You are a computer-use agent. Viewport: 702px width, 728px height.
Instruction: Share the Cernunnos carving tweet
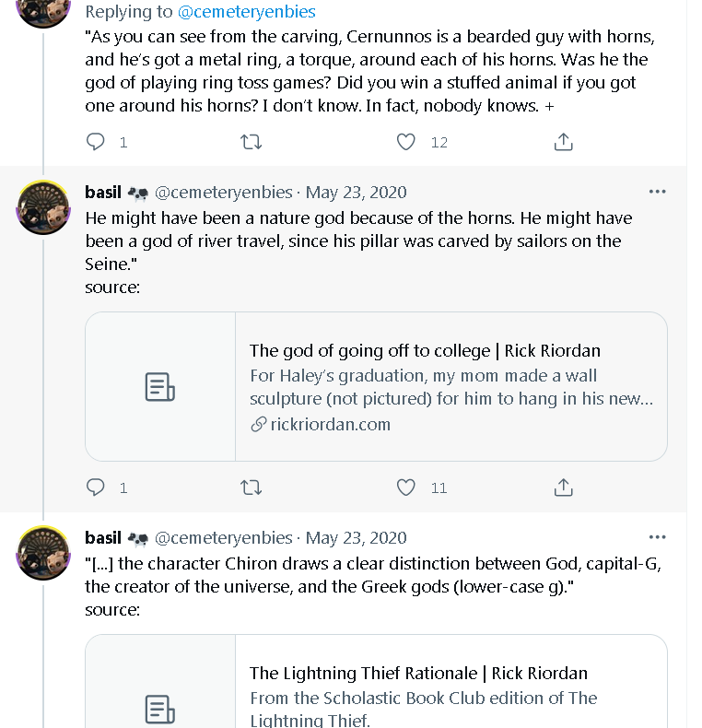click(x=564, y=142)
